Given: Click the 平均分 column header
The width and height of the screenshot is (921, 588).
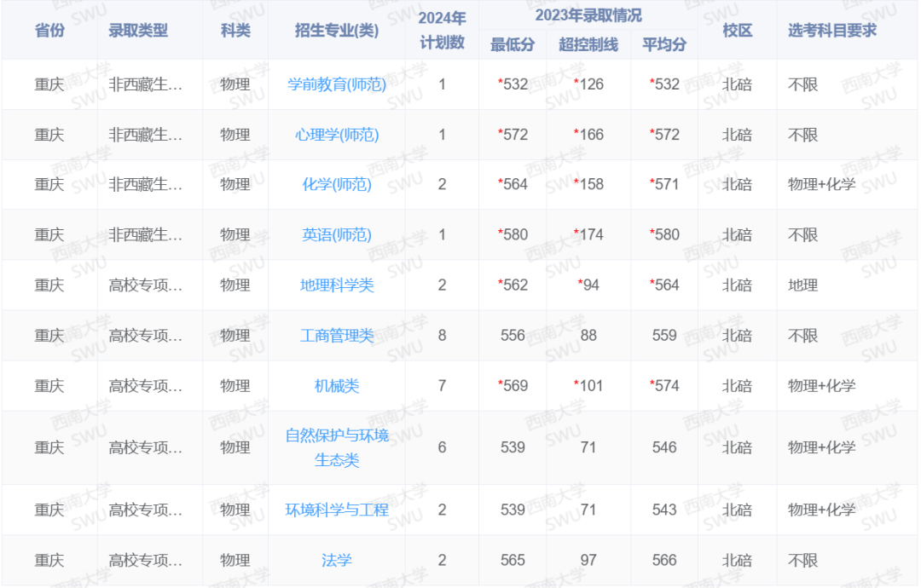Looking at the screenshot, I should point(663,44).
